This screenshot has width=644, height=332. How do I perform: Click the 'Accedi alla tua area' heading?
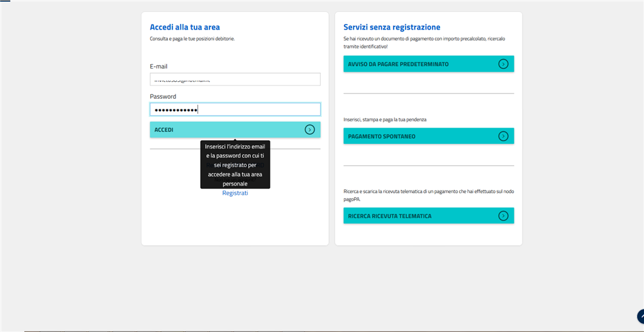click(184, 27)
